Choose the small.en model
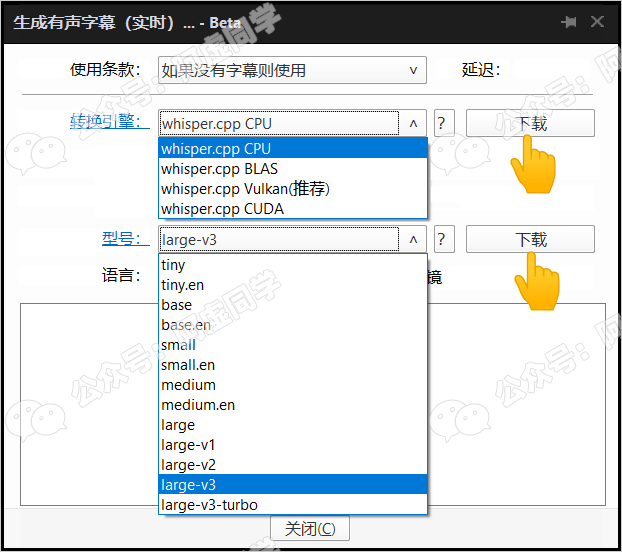 [293, 365]
